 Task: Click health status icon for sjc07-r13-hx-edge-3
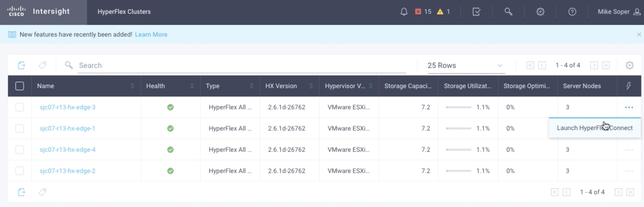(170, 107)
